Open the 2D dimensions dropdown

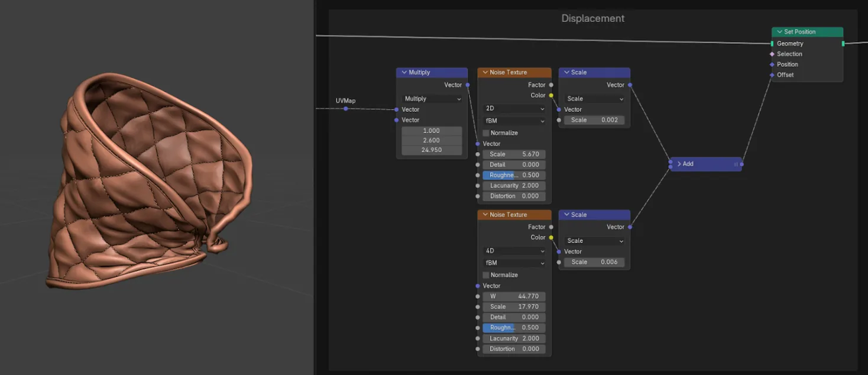pos(514,109)
